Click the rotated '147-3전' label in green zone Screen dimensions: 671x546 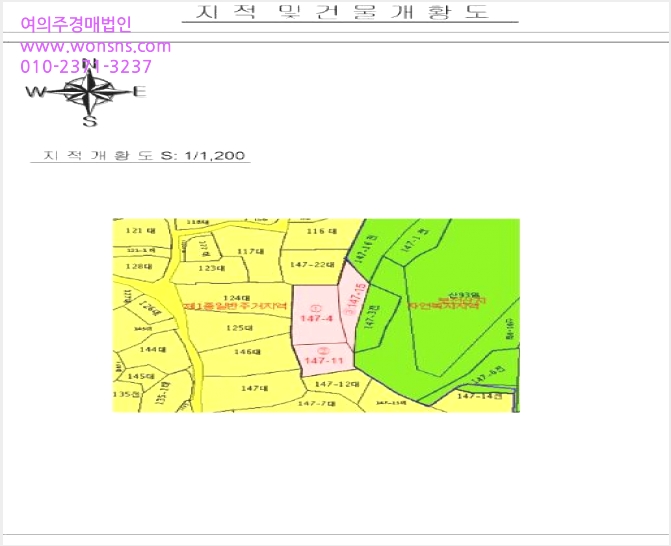click(371, 317)
